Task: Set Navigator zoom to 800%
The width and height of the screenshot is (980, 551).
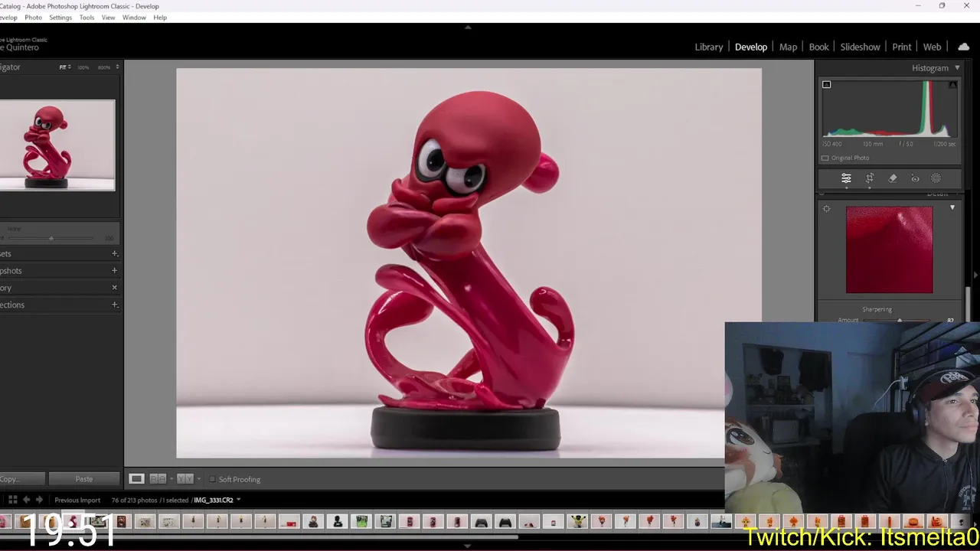Action: [103, 67]
